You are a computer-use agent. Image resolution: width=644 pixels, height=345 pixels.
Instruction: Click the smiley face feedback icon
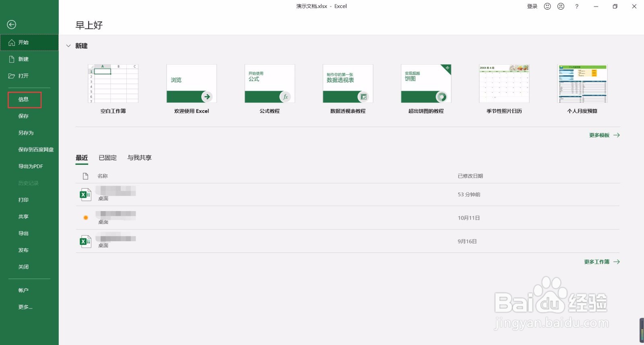click(547, 6)
